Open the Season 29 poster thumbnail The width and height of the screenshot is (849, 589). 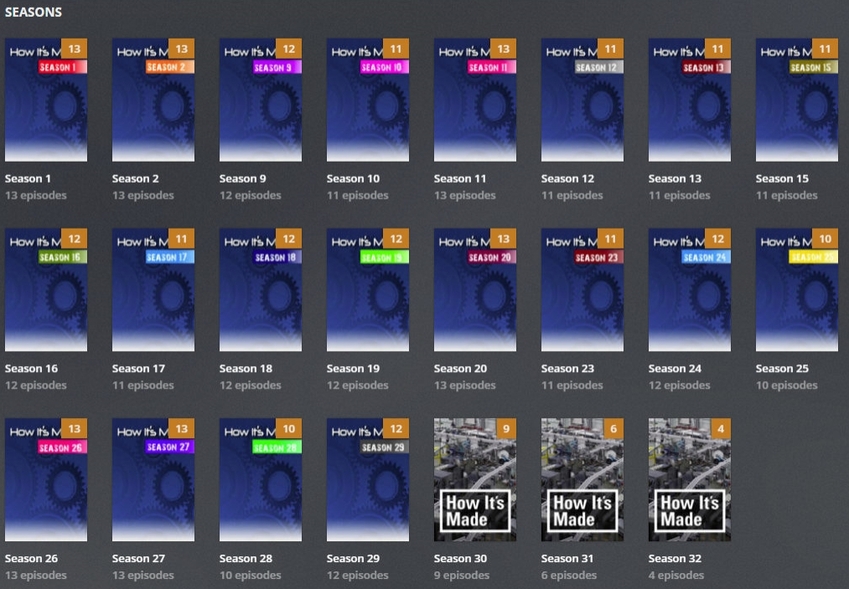point(368,480)
